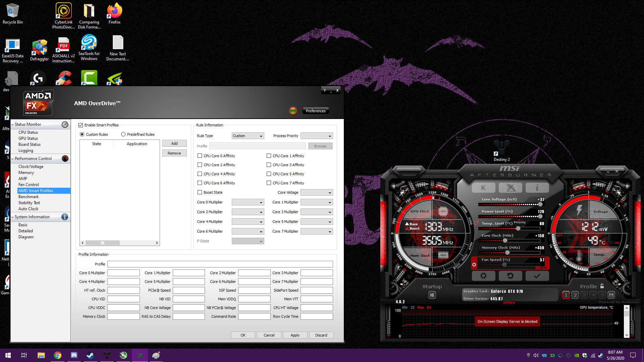This screenshot has width=644, height=362.
Task: Open the Windows Start menu
Action: 8,355
